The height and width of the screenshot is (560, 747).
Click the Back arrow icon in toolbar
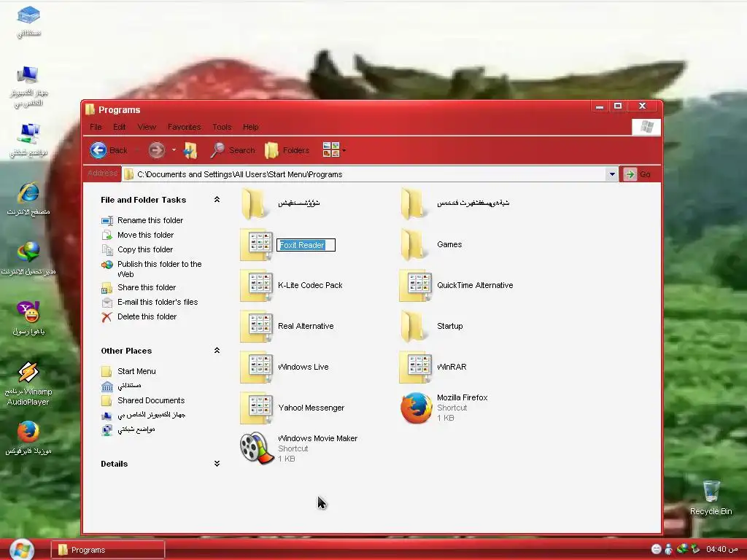point(98,150)
